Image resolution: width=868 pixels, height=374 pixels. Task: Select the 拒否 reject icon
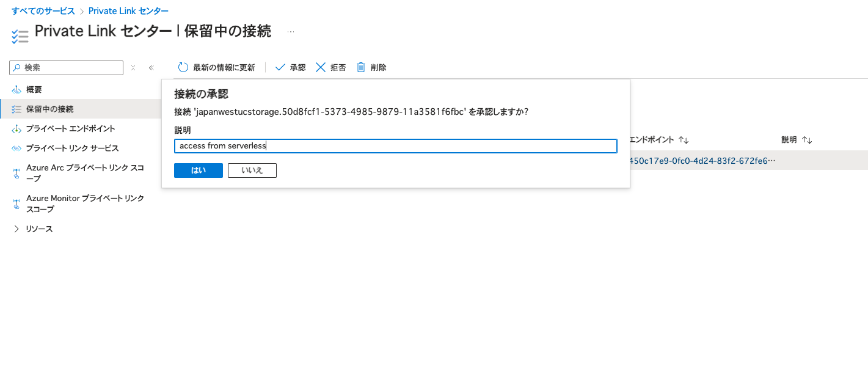(x=320, y=67)
